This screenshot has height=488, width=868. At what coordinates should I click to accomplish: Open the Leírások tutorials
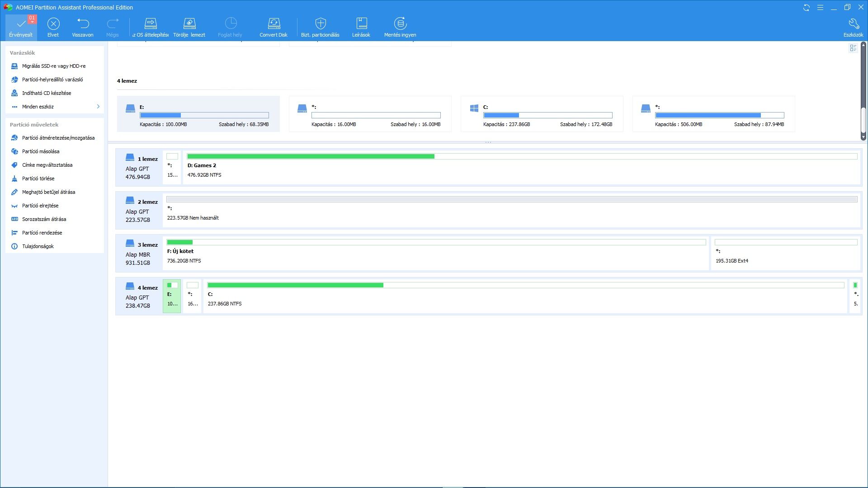coord(361,27)
